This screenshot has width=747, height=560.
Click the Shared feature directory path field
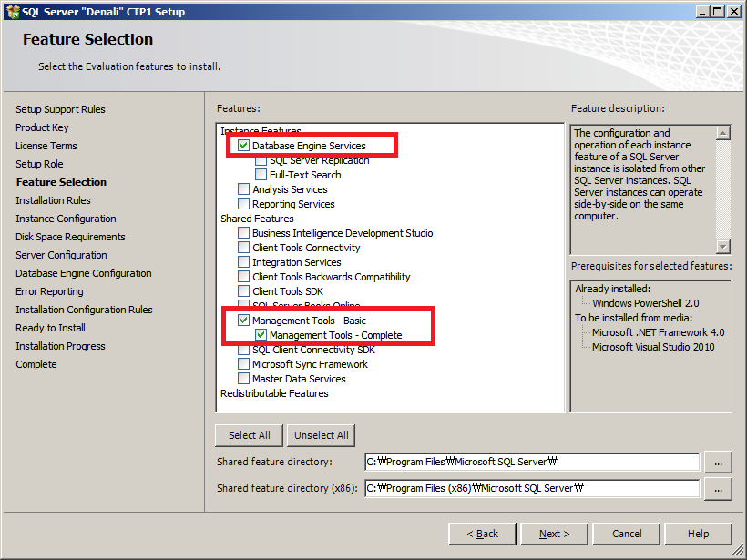(532, 462)
